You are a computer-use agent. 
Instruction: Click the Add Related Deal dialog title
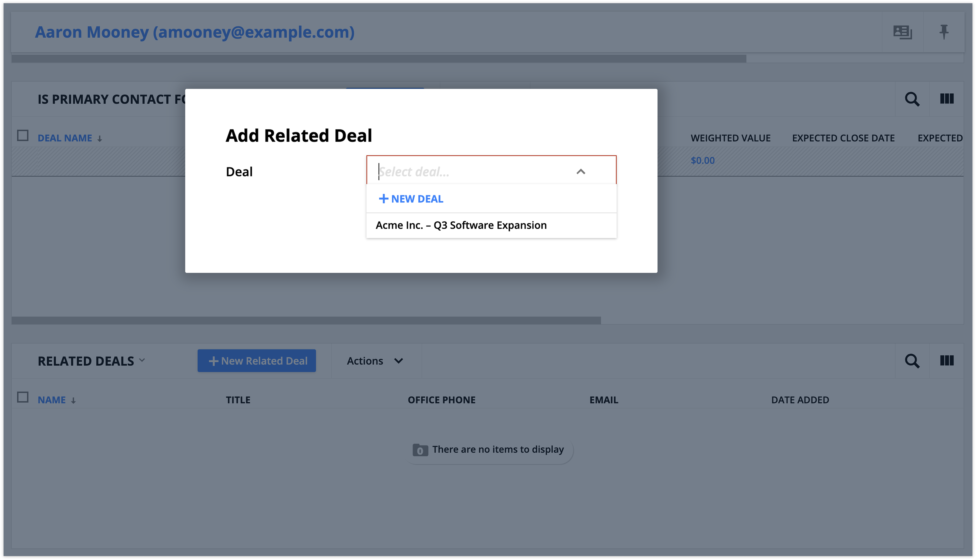(x=299, y=136)
